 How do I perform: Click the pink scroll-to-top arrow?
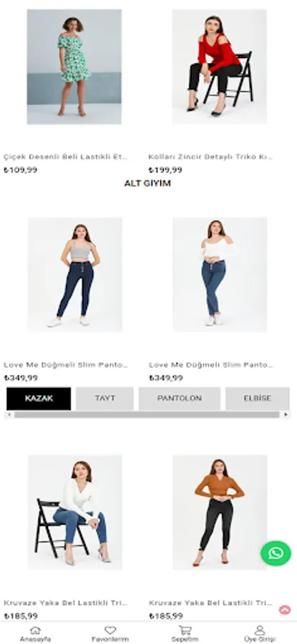coord(285,610)
